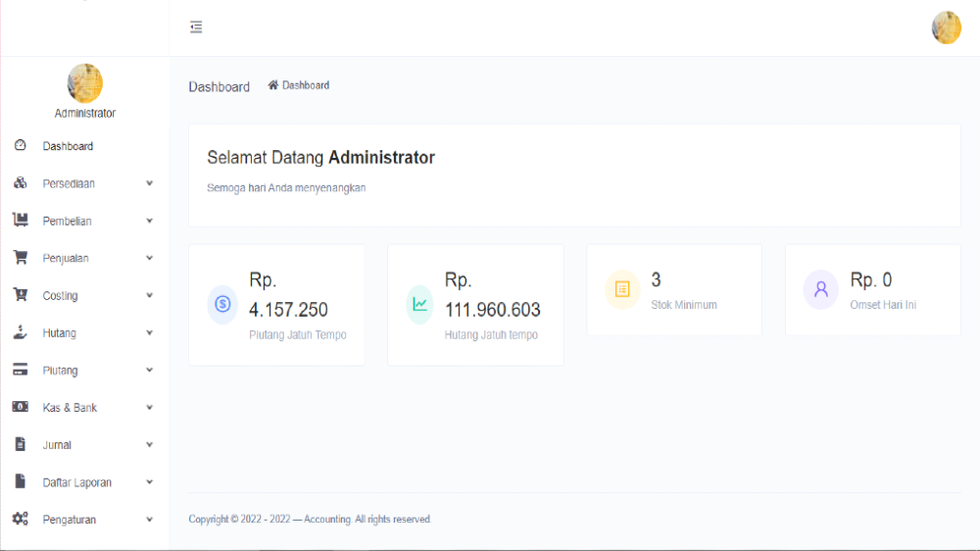The width and height of the screenshot is (980, 551).
Task: Click the Piutang Jatuh Tempo dollar icon
Action: point(222,304)
